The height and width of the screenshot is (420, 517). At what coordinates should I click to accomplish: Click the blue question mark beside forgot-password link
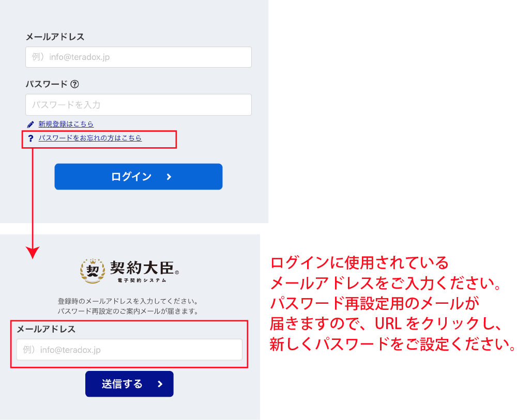click(x=31, y=138)
